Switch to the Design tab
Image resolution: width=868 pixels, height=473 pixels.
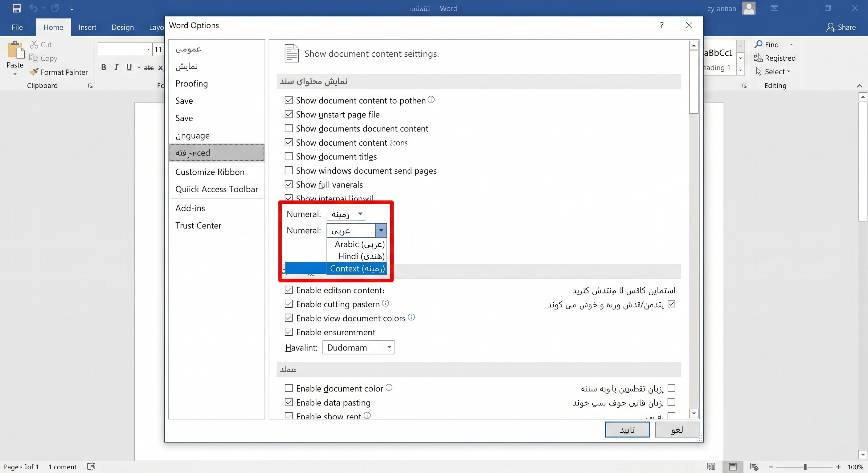[123, 27]
